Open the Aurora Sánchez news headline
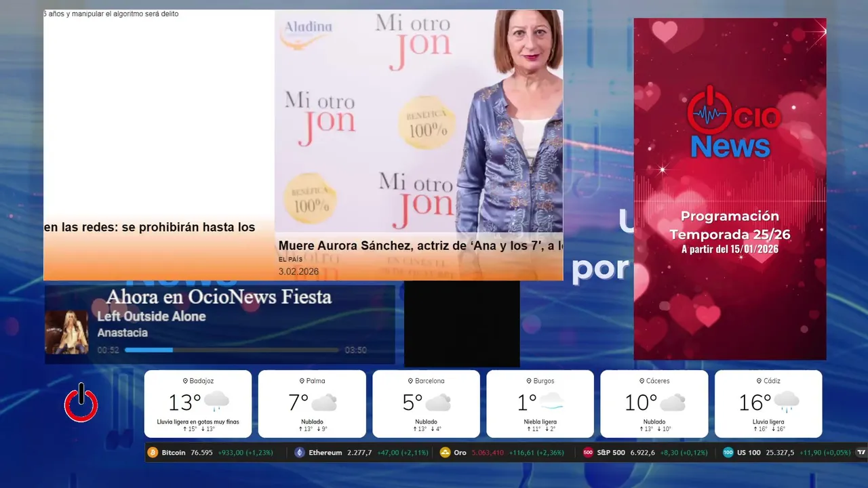The height and width of the screenshot is (488, 868). (x=420, y=246)
